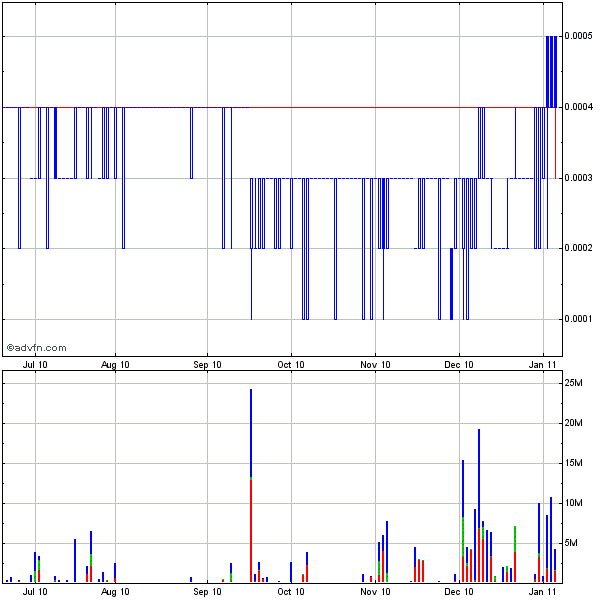Screen dimensions: 600x600
Task: Select 'Sep 10' under the price chart
Action: click(207, 365)
